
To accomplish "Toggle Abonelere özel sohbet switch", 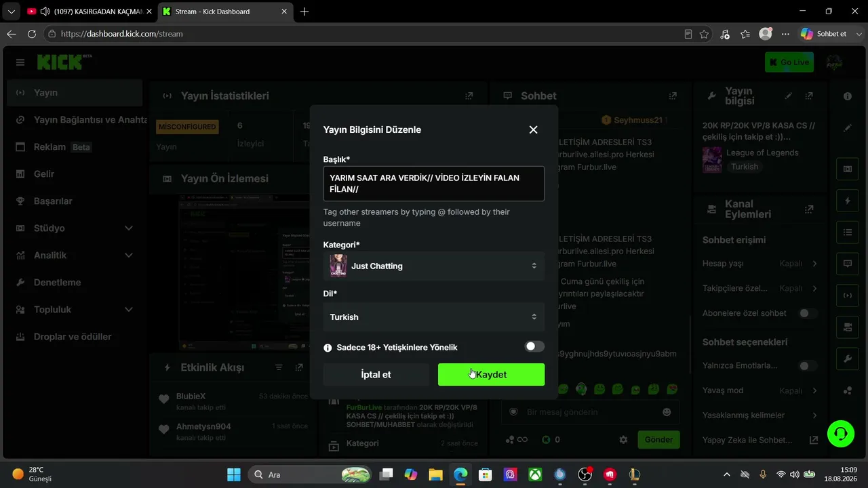I will point(807,313).
